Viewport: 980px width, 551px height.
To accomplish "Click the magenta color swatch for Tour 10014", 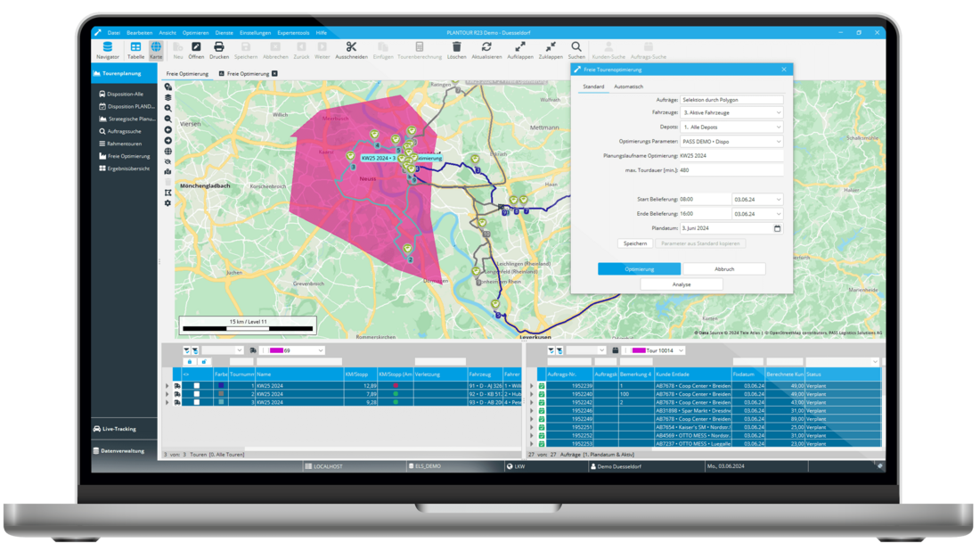I will click(x=639, y=350).
